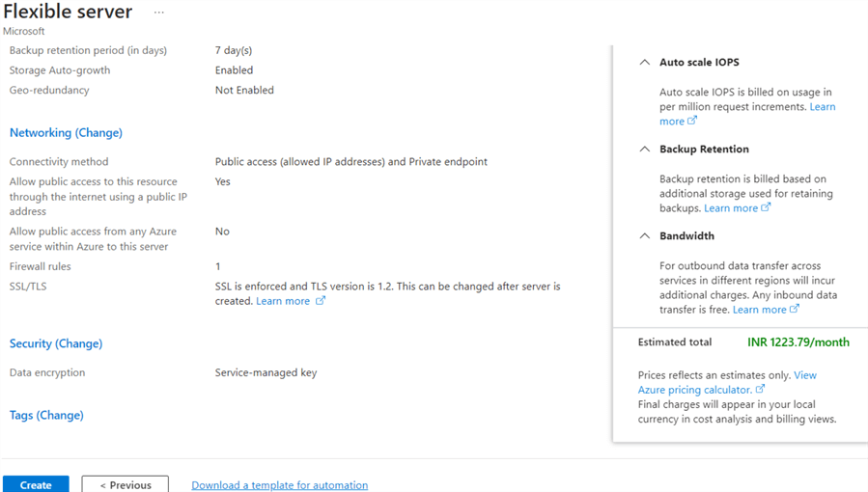Viewport: 868px width, 492px height.
Task: Click external link icon under Auto scale IOPS
Action: (x=692, y=121)
